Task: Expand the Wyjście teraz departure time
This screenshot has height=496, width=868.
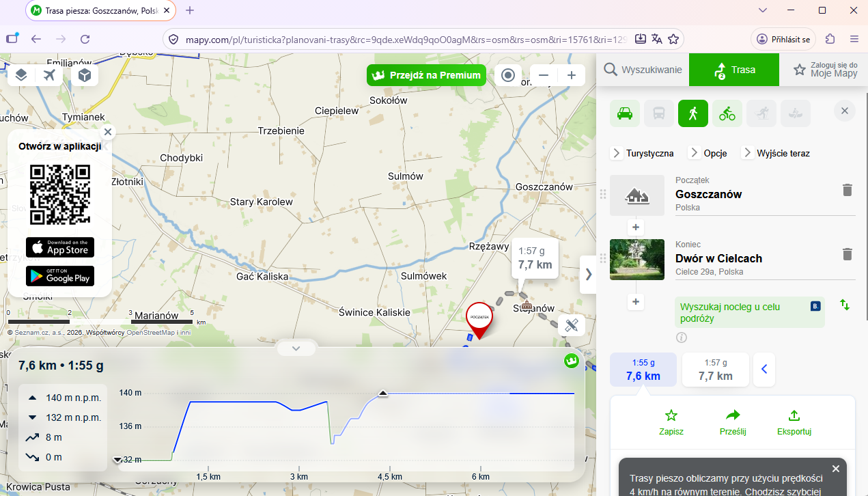Action: (x=776, y=153)
